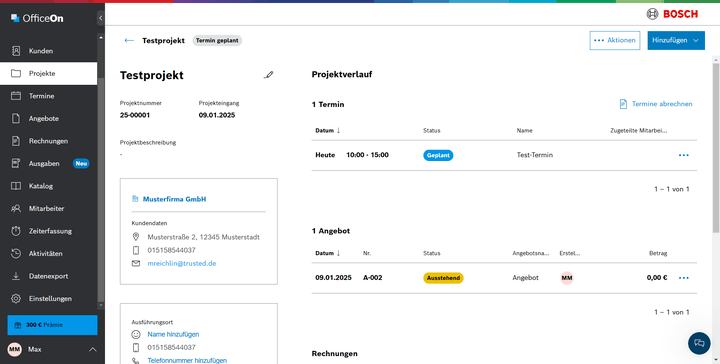Click the Heute 10:00 - 15:00 cell
This screenshot has height=364, width=720.
click(352, 155)
